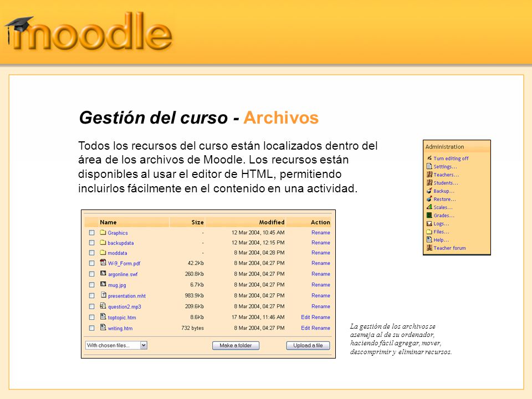The width and height of the screenshot is (532, 399).
Task: Click the Settings icon in Administration
Action: point(429,166)
